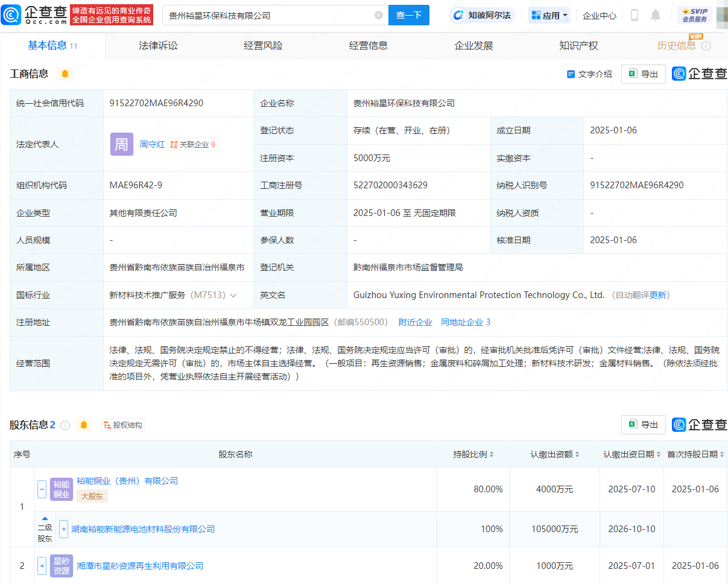Click 5000万元 registered capital value
Screen dimensions: 728x584
pos(372,158)
